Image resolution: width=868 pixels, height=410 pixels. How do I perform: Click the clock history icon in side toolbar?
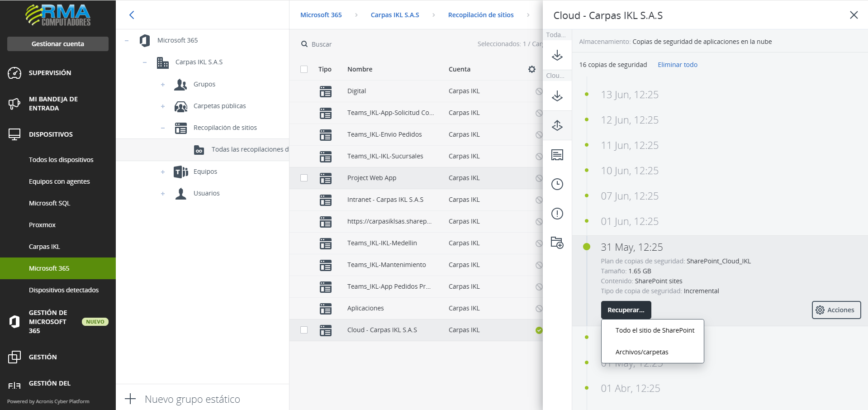[x=557, y=184]
